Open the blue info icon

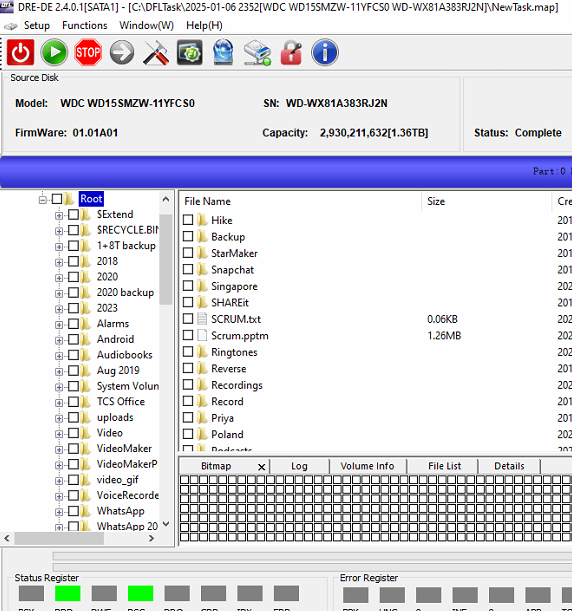[x=325, y=52]
